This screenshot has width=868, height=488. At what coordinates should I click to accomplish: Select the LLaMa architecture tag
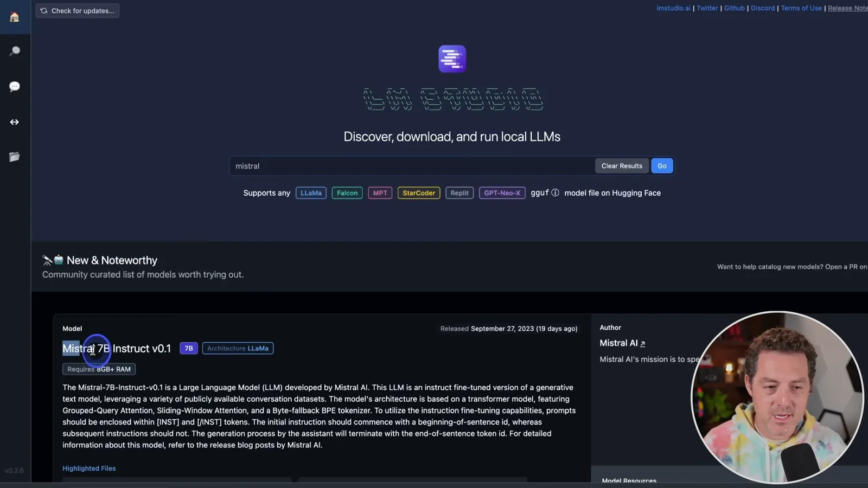[x=311, y=193]
